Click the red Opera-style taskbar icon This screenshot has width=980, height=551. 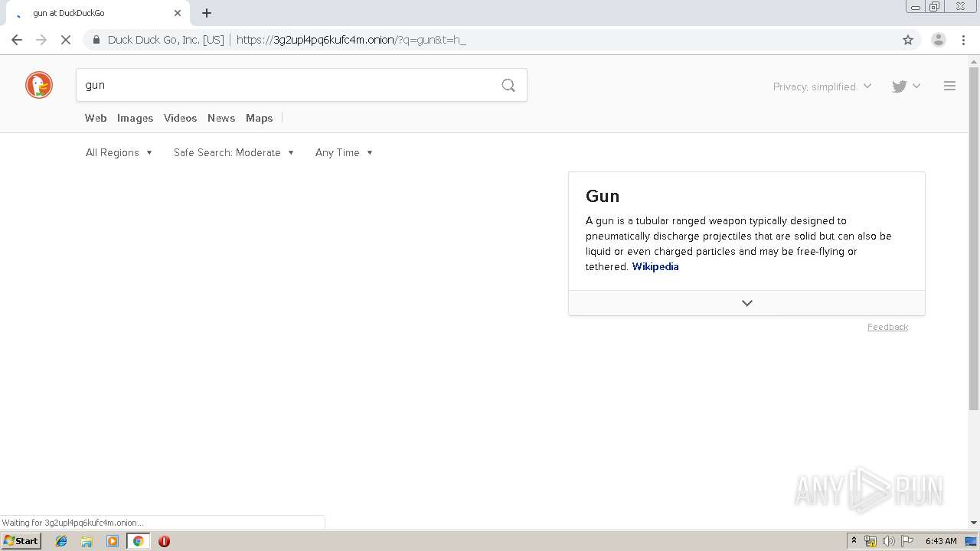(164, 541)
